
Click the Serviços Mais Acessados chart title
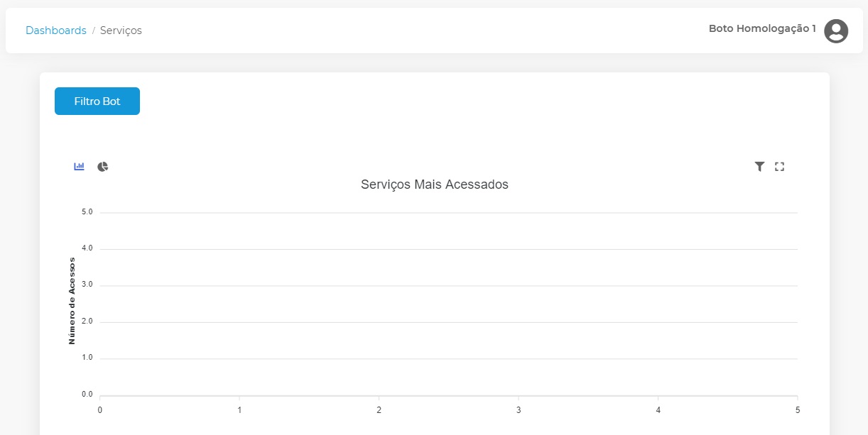point(435,185)
